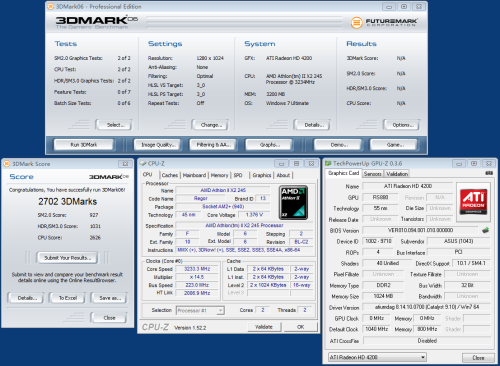This screenshot has width=500, height=366.
Task: Click Close in the 3DMark Score window
Action: 109,318
